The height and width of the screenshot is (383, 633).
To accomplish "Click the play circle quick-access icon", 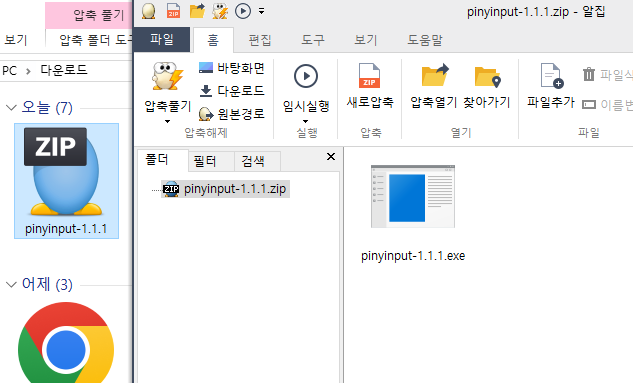I will point(243,11).
